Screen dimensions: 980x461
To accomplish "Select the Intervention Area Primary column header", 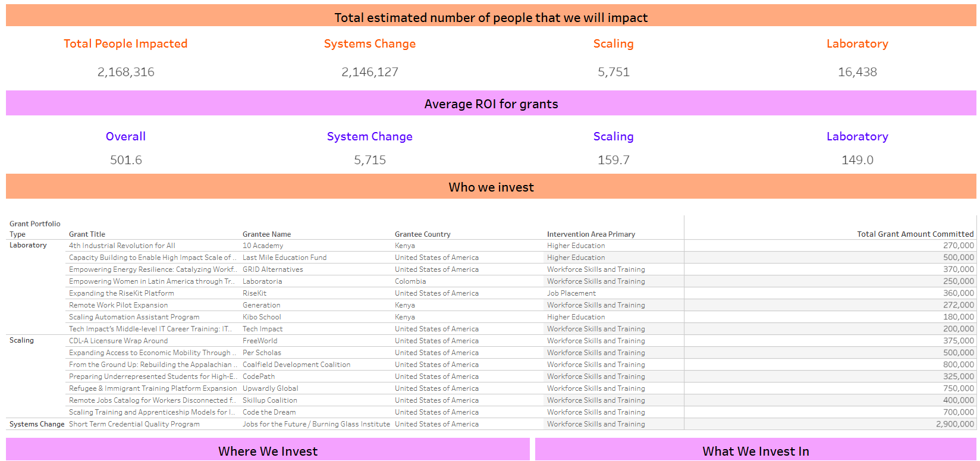I will click(x=590, y=234).
